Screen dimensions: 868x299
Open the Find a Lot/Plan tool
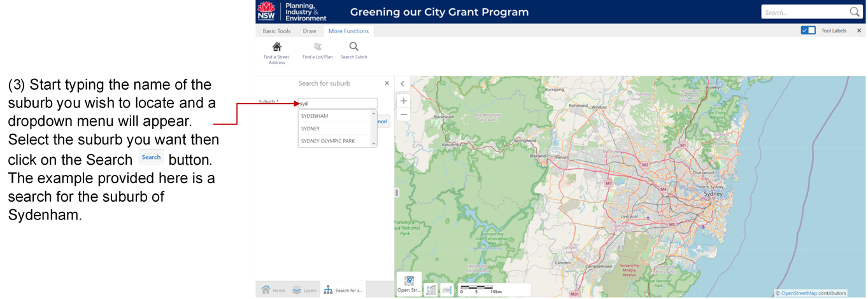coord(317,50)
